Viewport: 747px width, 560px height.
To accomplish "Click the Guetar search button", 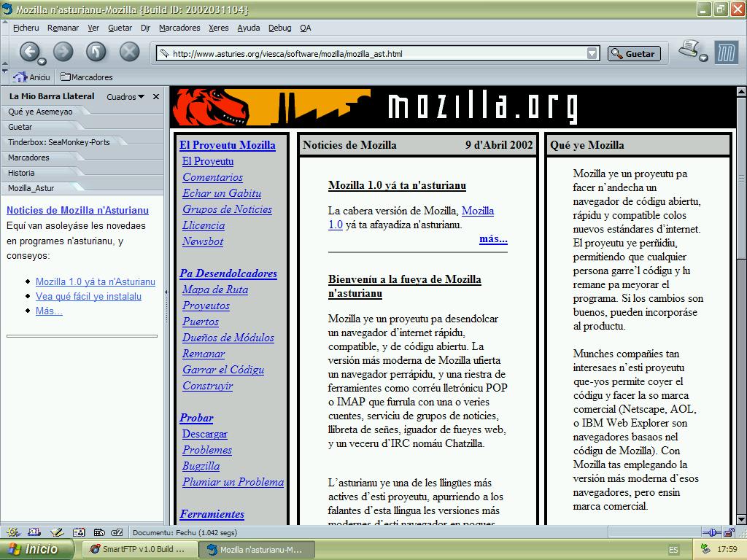I will tap(634, 54).
